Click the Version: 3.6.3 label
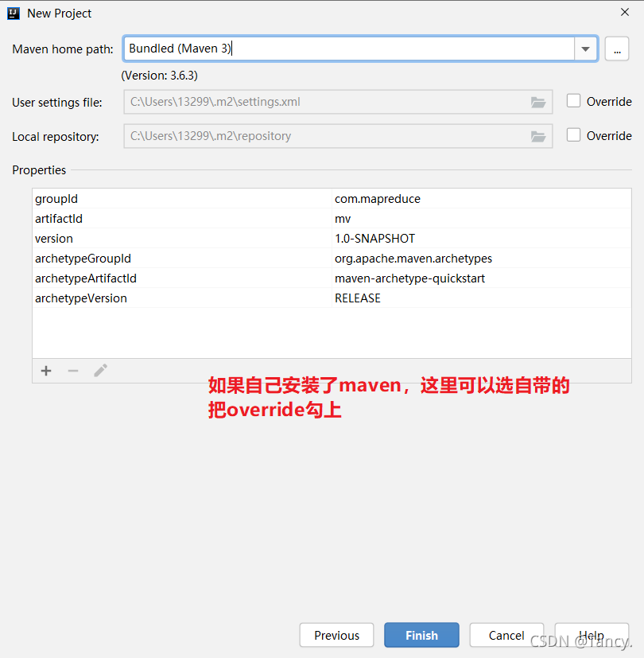 [159, 76]
